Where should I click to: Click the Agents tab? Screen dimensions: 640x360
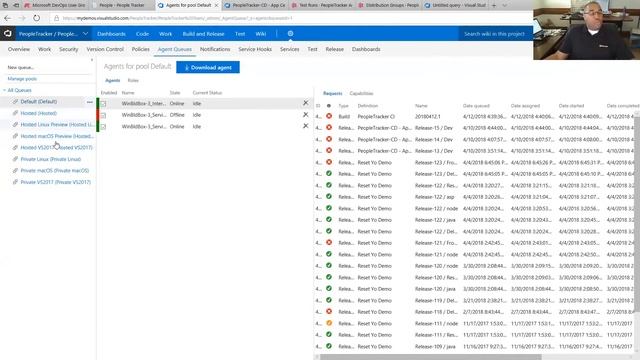(113, 80)
